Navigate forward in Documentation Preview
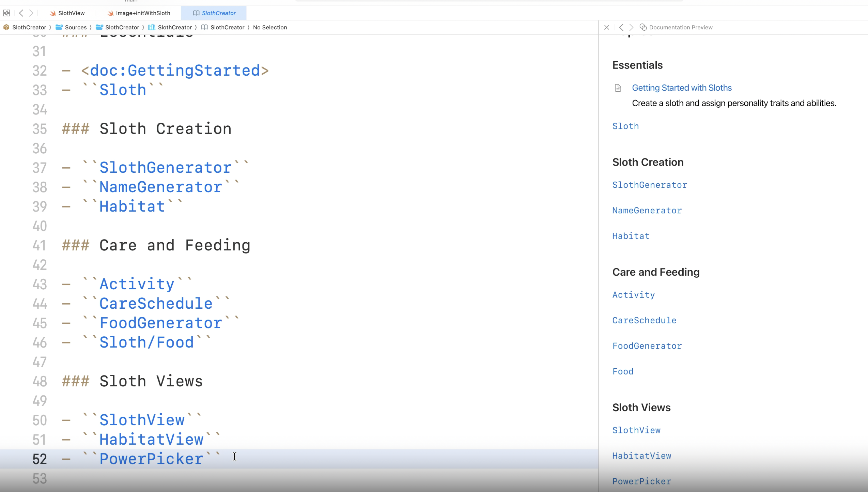The image size is (868, 492). tap(631, 27)
